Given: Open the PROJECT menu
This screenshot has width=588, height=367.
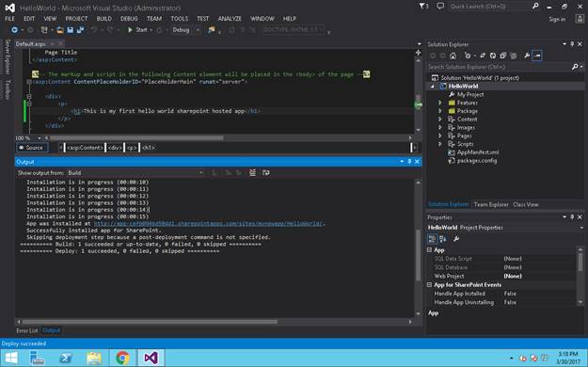Looking at the screenshot, I should pyautogui.click(x=76, y=19).
